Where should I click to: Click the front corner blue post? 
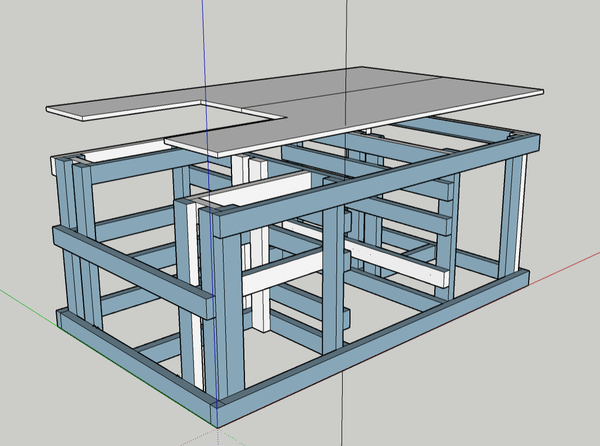[x=228, y=310]
